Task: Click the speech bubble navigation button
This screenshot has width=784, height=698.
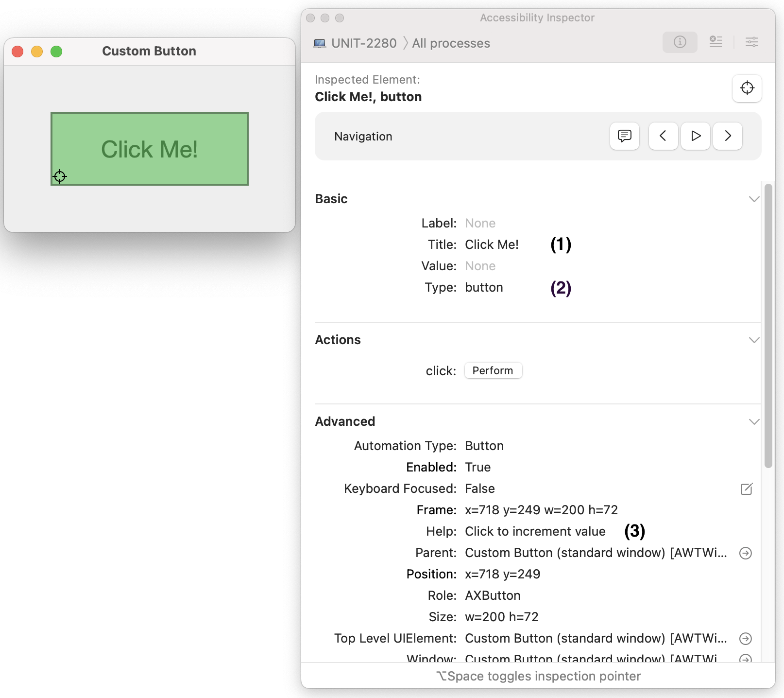Action: tap(624, 136)
